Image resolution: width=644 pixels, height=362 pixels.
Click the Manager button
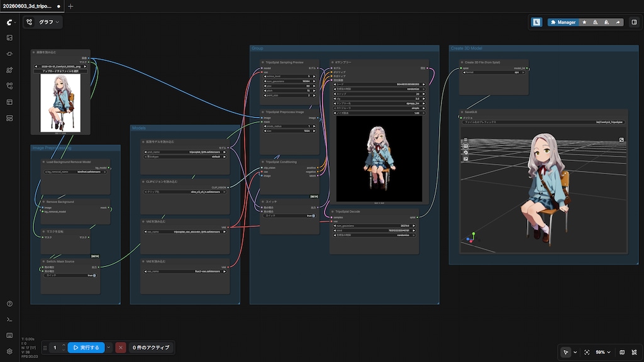(563, 22)
